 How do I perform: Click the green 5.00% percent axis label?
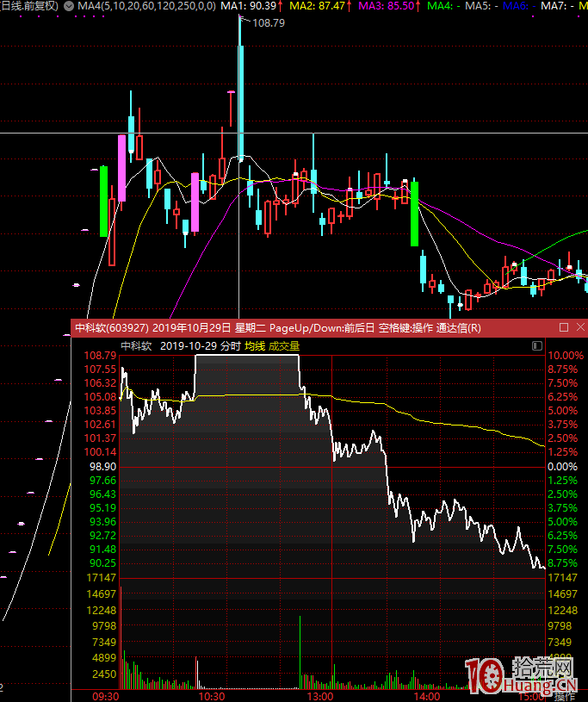tap(562, 522)
